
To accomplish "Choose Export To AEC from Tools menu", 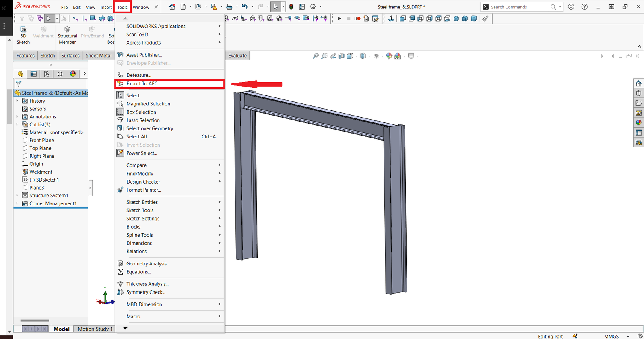I will pos(143,84).
